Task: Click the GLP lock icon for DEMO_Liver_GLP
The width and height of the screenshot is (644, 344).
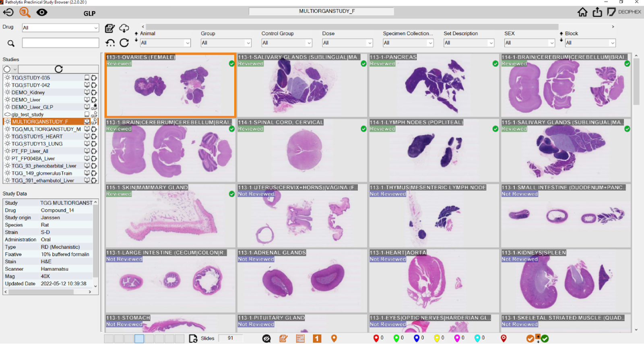Action: (x=94, y=107)
